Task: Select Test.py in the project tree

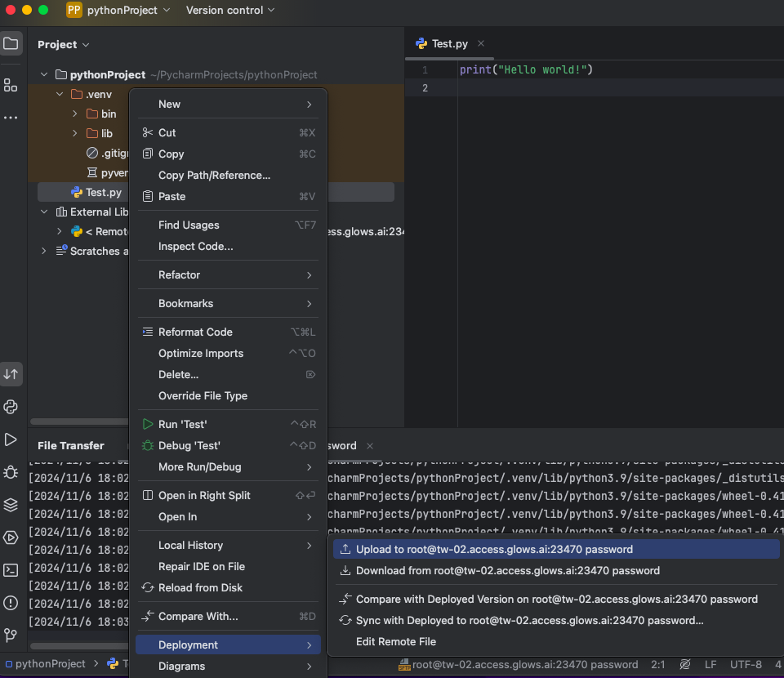Action: coord(104,192)
